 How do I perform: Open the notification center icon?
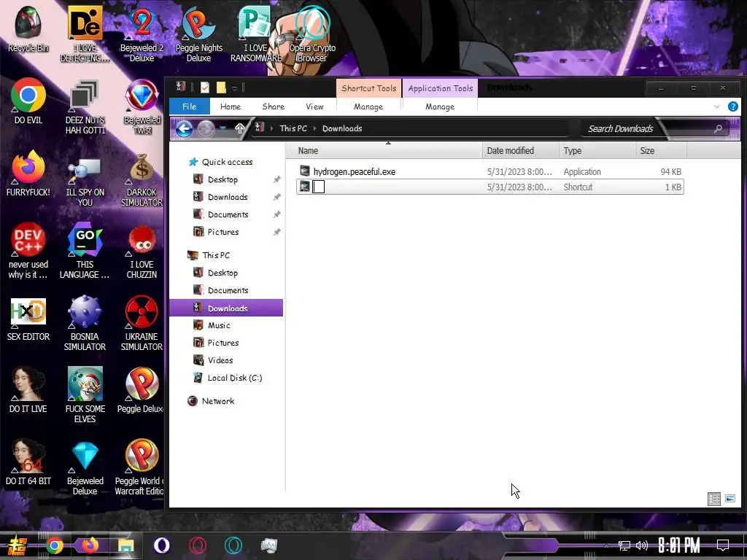click(x=723, y=545)
